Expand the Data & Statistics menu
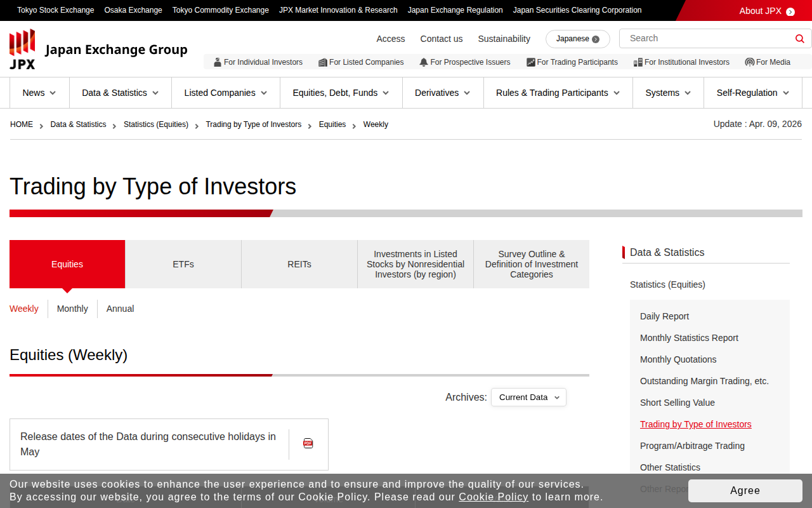The width and height of the screenshot is (812, 508). pyautogui.click(x=121, y=93)
